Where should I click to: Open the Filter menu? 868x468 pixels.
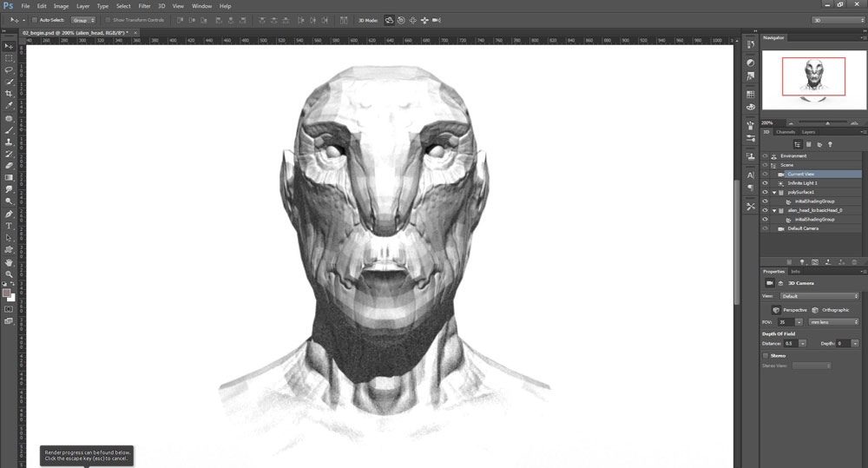pyautogui.click(x=144, y=6)
